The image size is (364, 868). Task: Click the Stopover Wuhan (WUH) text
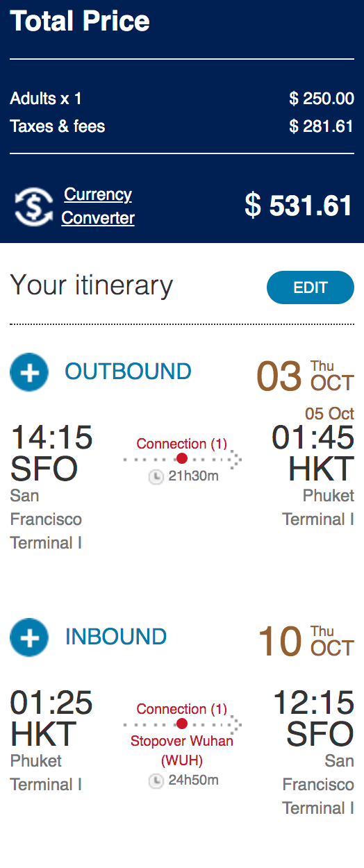point(182,751)
